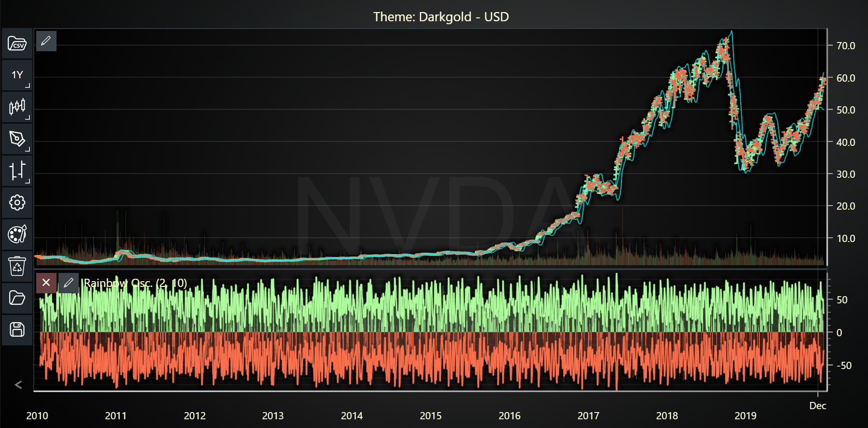Click the 2012 label on time axis
This screenshot has width=868, height=428.
195,416
